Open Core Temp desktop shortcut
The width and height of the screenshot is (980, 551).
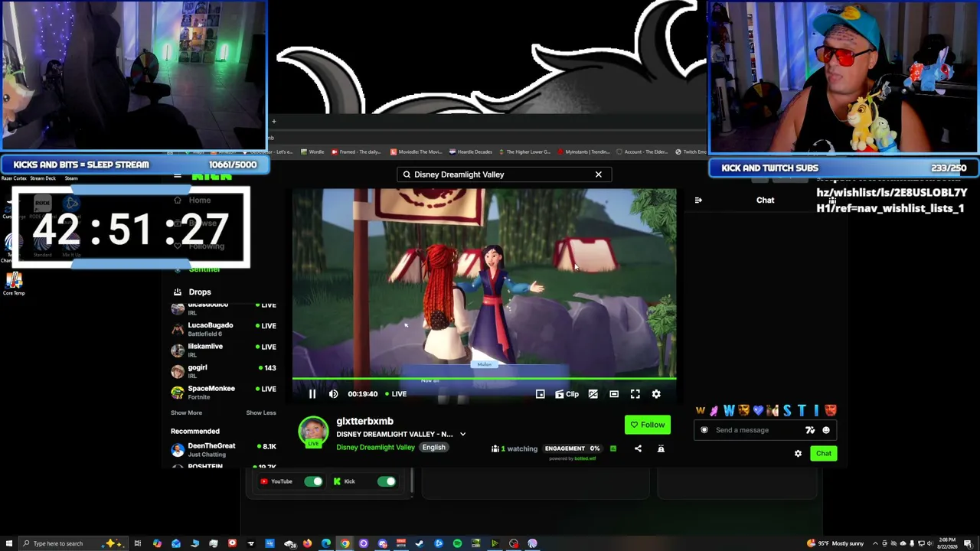point(14,283)
